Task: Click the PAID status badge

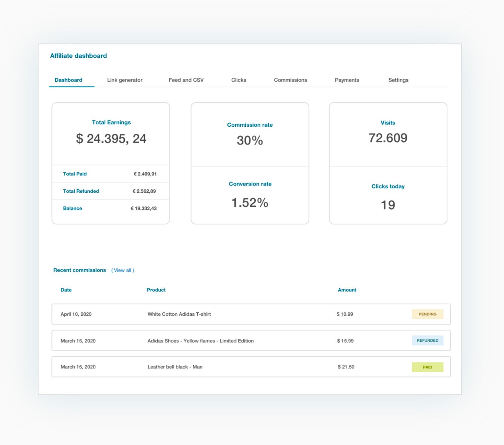Action: 427,367
